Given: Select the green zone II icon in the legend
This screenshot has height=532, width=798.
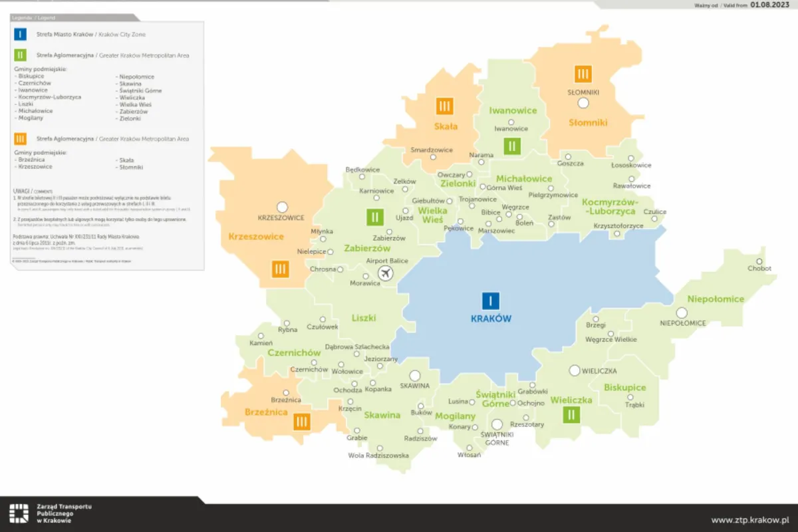Looking at the screenshot, I should [21, 55].
